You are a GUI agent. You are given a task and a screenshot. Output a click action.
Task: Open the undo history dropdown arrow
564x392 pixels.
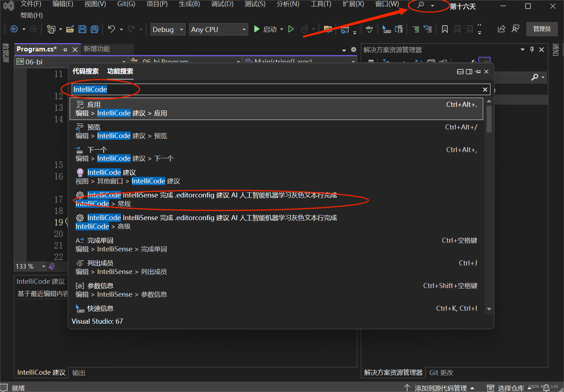pos(121,29)
